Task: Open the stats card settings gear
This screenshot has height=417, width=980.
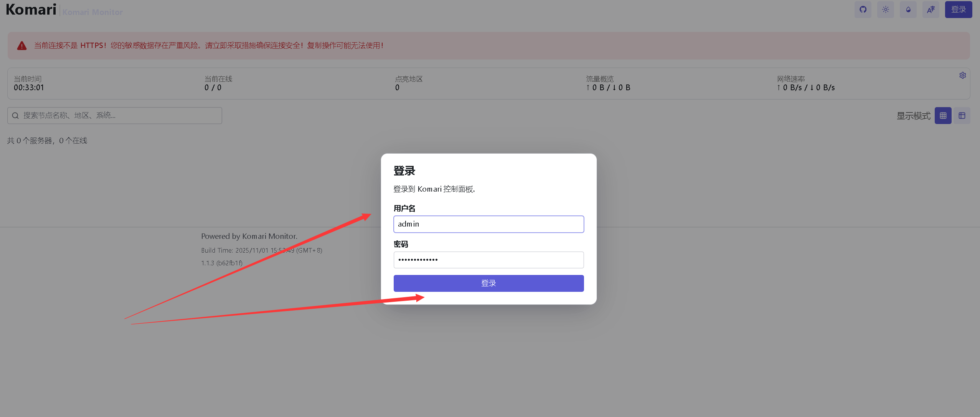Action: [x=962, y=75]
